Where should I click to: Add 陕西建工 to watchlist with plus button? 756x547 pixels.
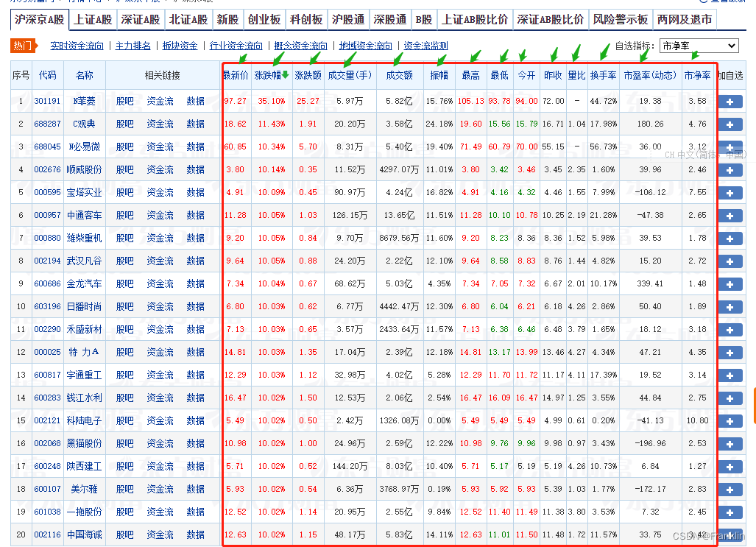coord(730,467)
